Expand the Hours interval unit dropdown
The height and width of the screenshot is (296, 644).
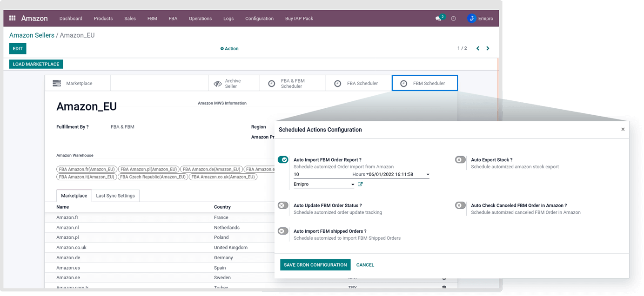tap(360, 175)
